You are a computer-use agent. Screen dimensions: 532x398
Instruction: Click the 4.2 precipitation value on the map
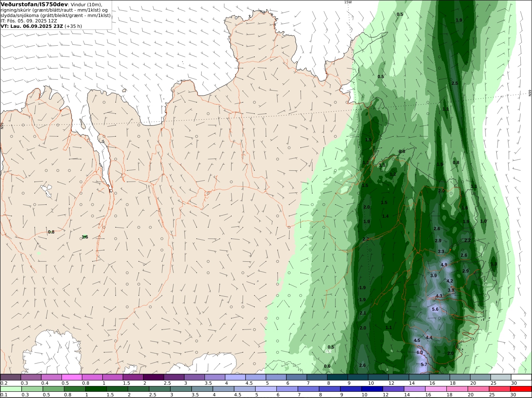pos(450,281)
